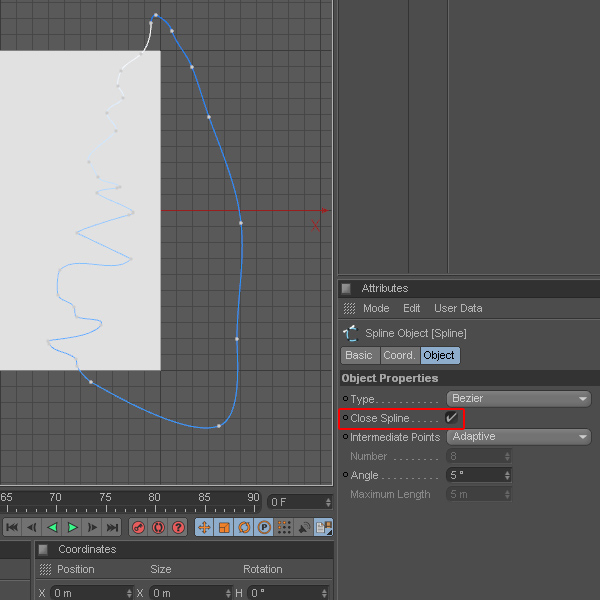This screenshot has width=600, height=600.
Task: Click the Size X stepper arrows
Action: tap(228, 593)
